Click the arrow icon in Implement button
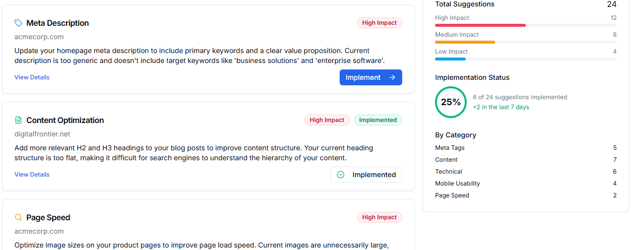 point(392,77)
